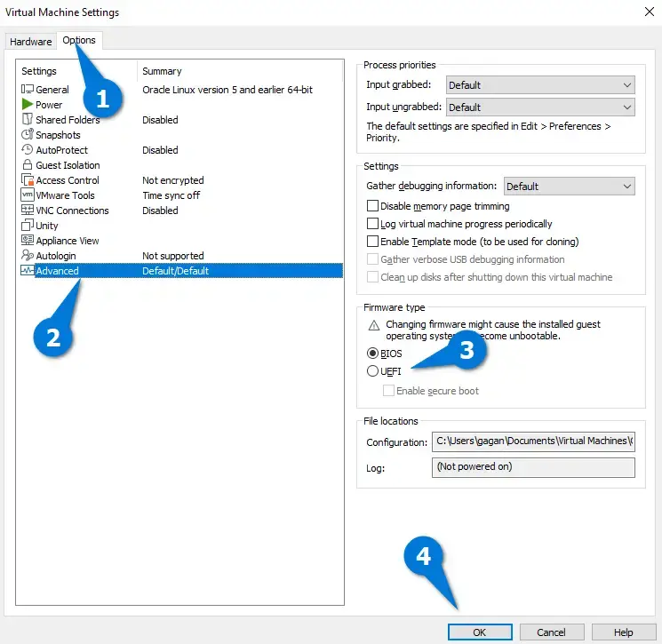Toggle Gather verbose USB debugging information

point(372,259)
